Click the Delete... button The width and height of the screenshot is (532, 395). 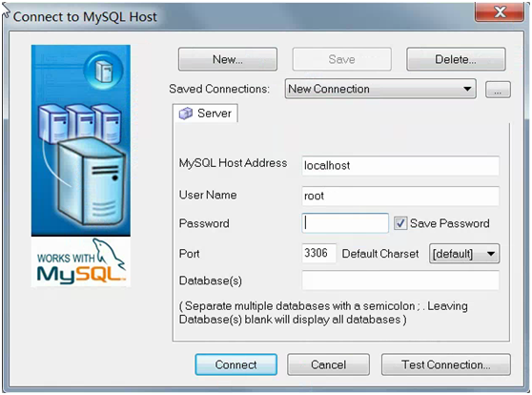[456, 59]
